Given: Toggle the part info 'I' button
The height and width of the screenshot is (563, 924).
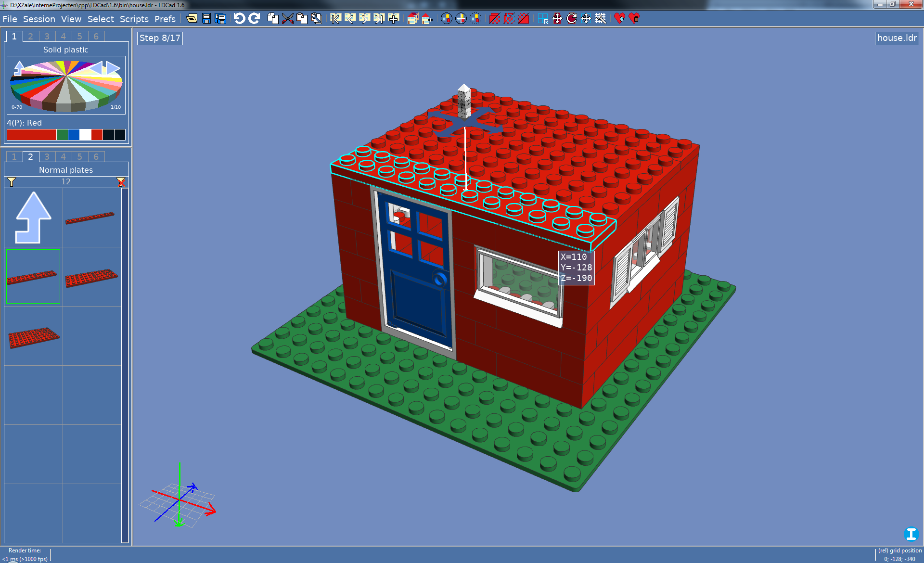Looking at the screenshot, I should coord(911,534).
